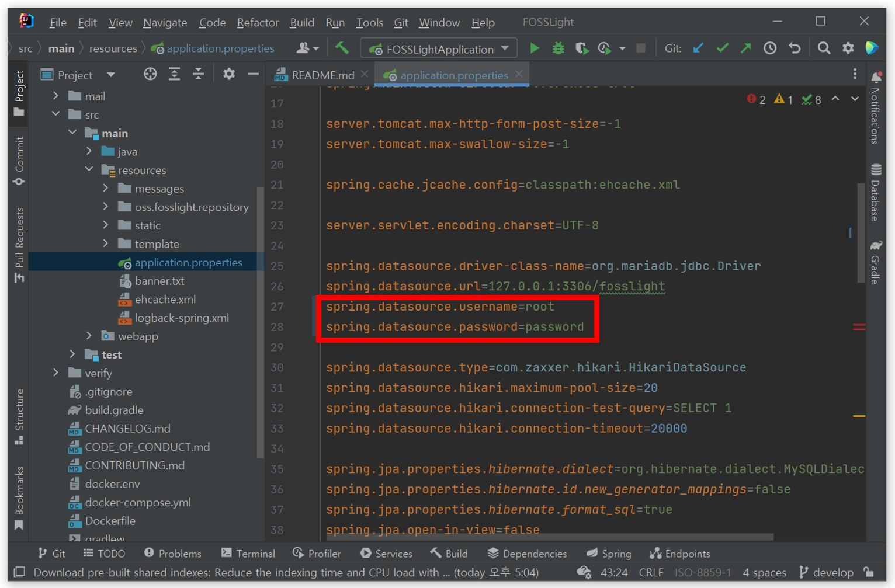
Task: Click the colorful JetBrains toolbox icon
Action: pos(872,48)
